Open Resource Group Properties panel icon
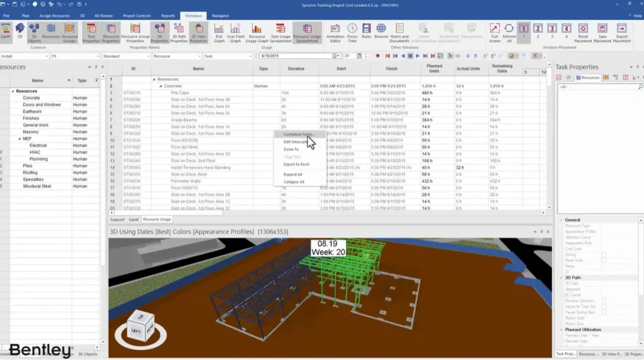This screenshot has width=644, height=360. click(x=135, y=33)
